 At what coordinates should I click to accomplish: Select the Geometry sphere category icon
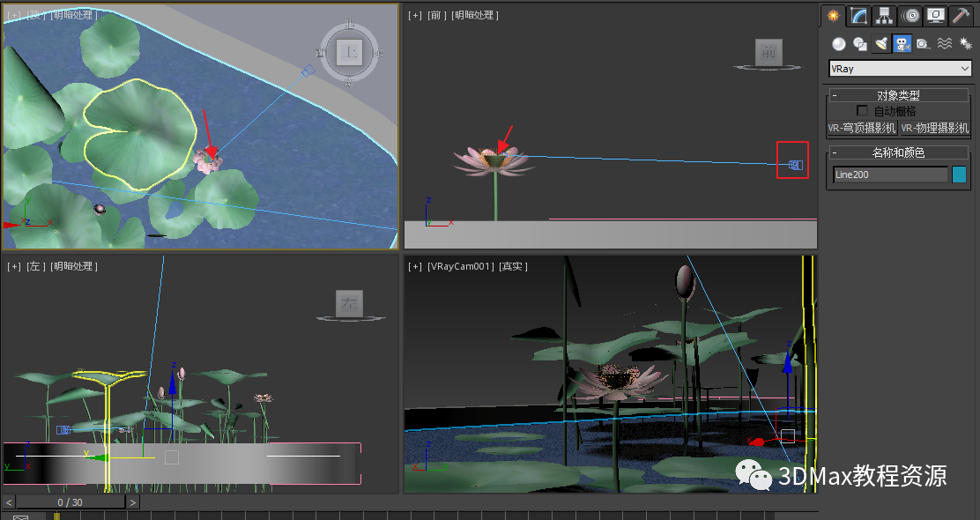click(839, 44)
